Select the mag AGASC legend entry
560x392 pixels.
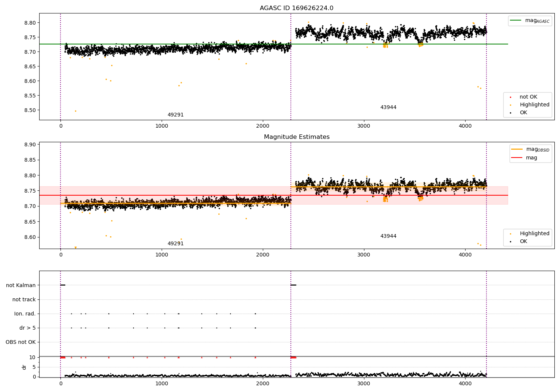(x=530, y=21)
